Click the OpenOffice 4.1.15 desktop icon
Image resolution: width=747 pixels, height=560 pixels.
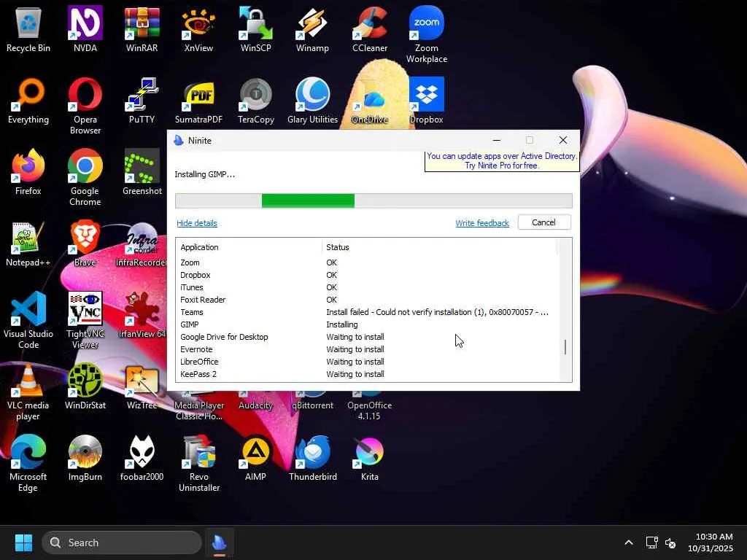[370, 406]
